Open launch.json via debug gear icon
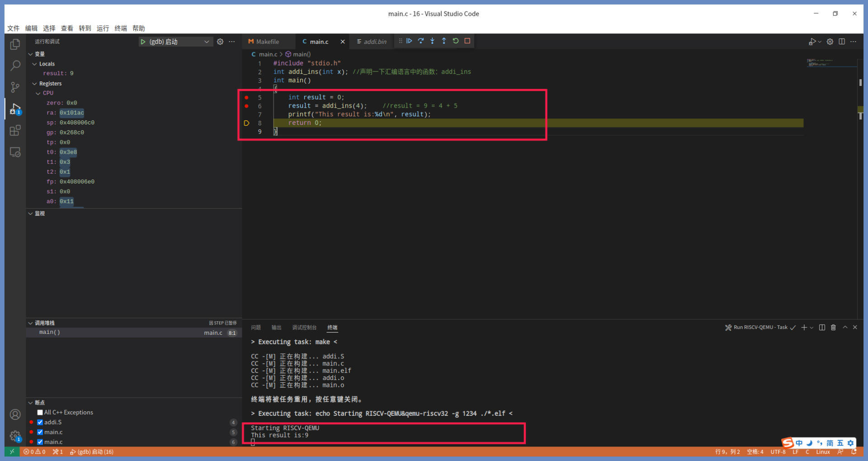The height and width of the screenshot is (461, 868). pyautogui.click(x=220, y=42)
